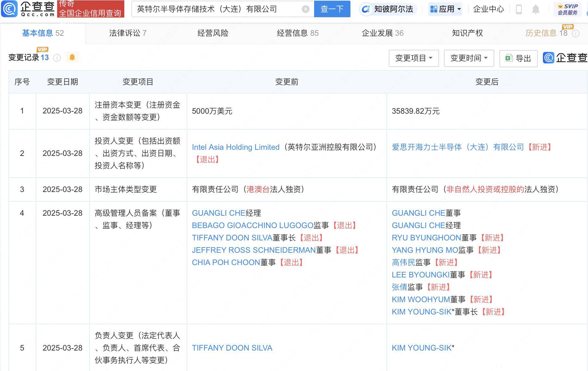588x371 pixels.
Task: Click info icon beside 历史信息
Action: point(576,33)
